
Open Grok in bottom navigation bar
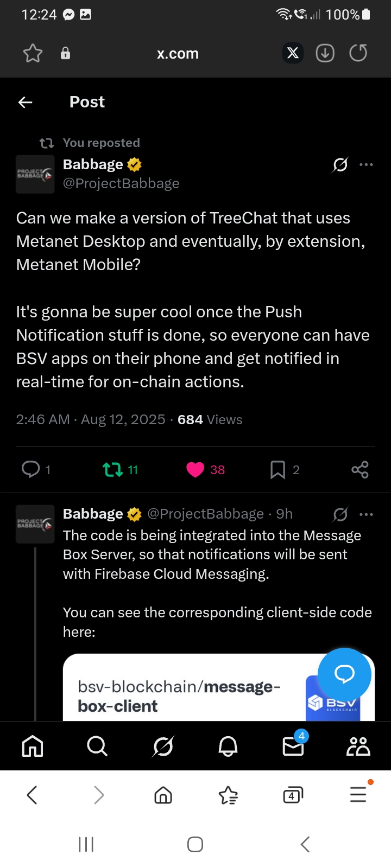[x=163, y=746]
